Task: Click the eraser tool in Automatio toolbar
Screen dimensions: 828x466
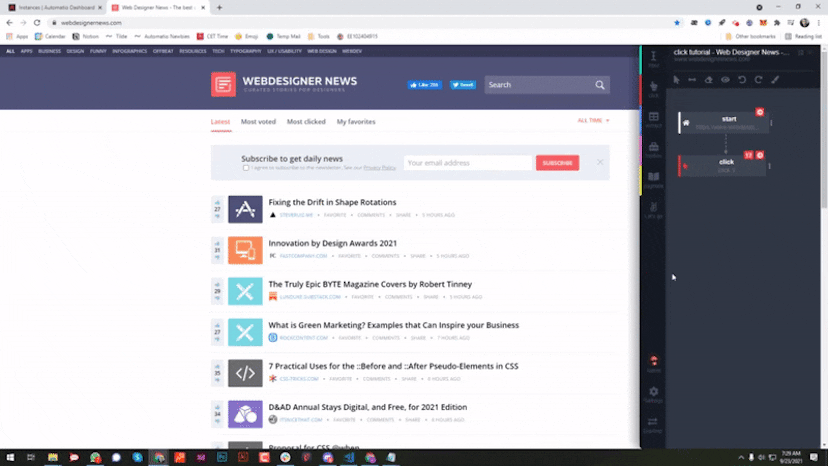Action: tap(709, 80)
